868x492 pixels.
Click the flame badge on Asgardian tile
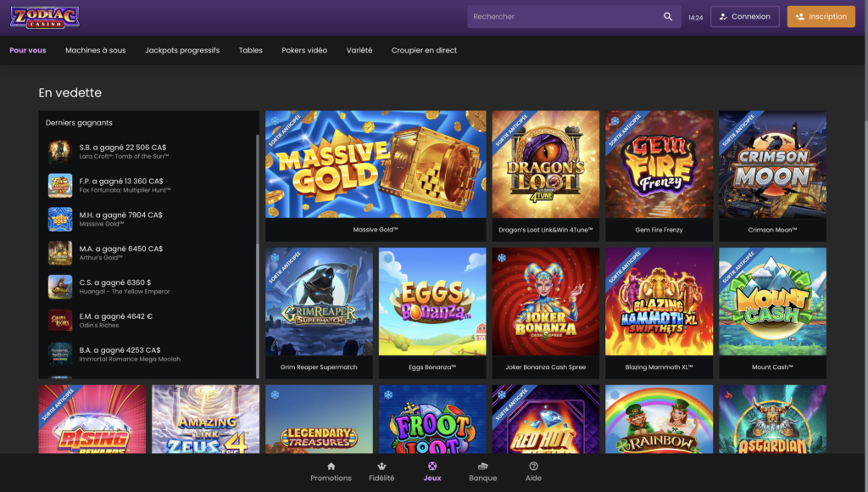point(728,395)
